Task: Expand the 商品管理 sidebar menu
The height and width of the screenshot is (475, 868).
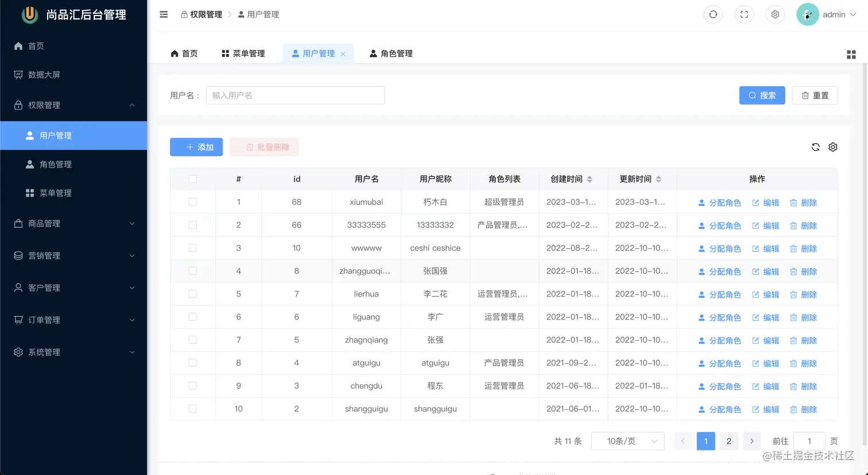Action: point(73,223)
